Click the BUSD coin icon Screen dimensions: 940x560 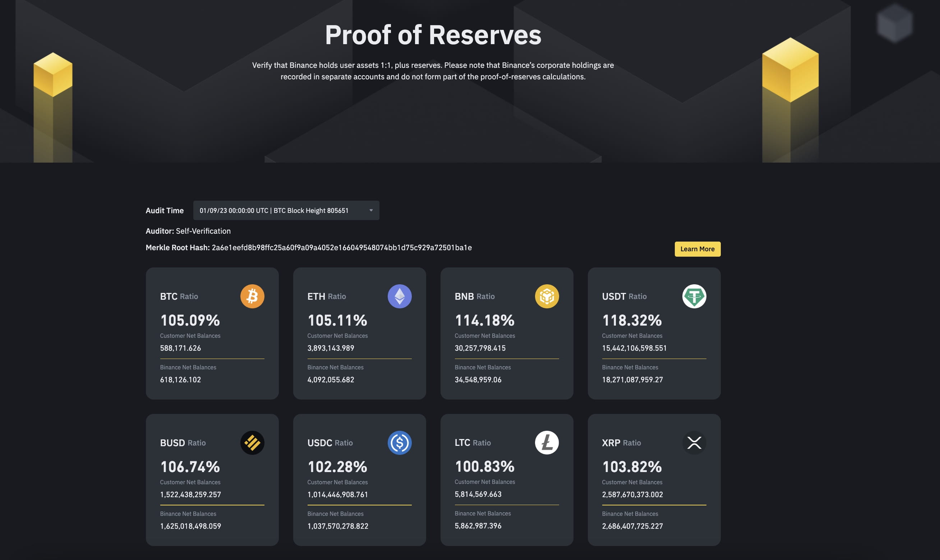click(x=252, y=442)
